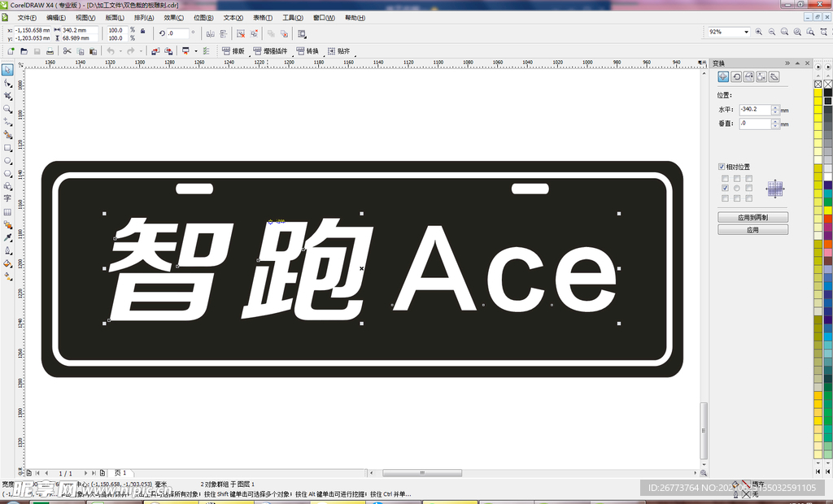833x504 pixels.
Task: Check the top-right anchor position checkbox
Action: coord(748,178)
